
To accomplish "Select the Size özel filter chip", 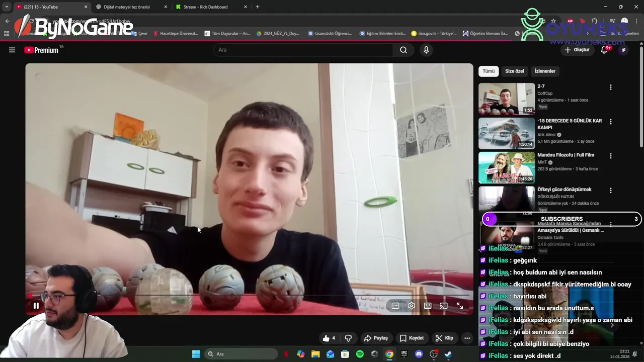I will click(x=514, y=71).
